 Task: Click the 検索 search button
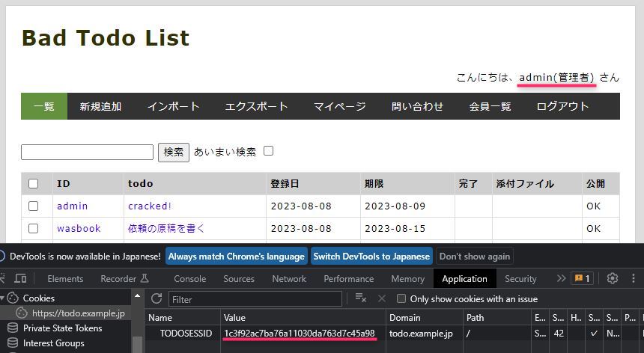coord(174,152)
